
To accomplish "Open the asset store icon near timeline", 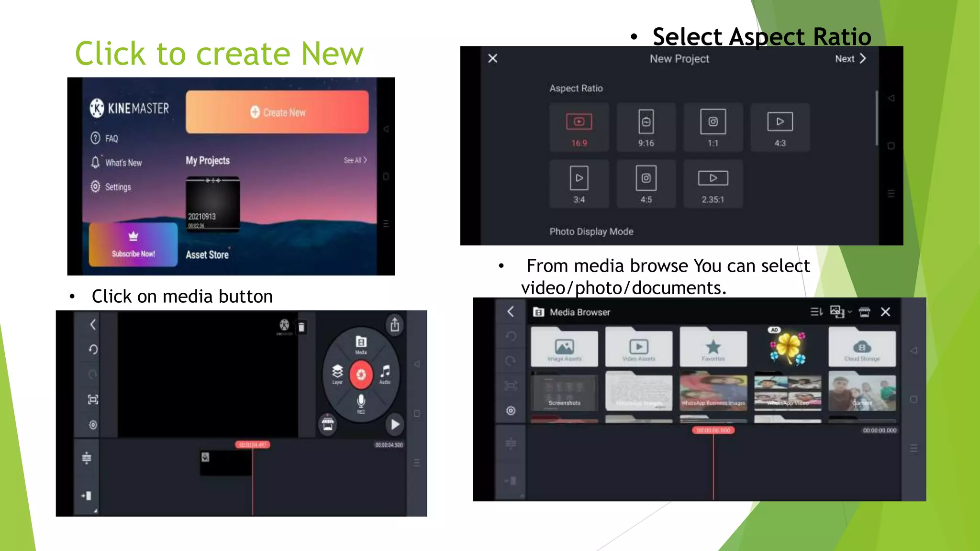I will [328, 424].
